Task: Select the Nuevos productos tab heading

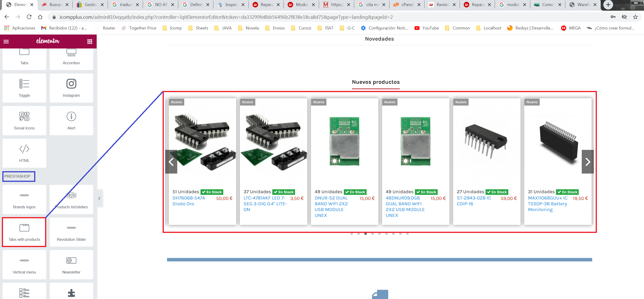Action: point(376,82)
